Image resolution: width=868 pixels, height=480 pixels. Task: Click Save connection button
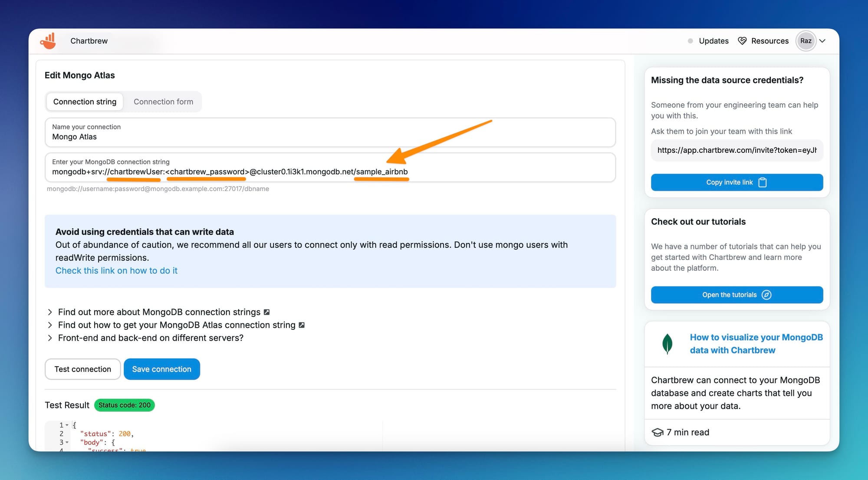161,369
